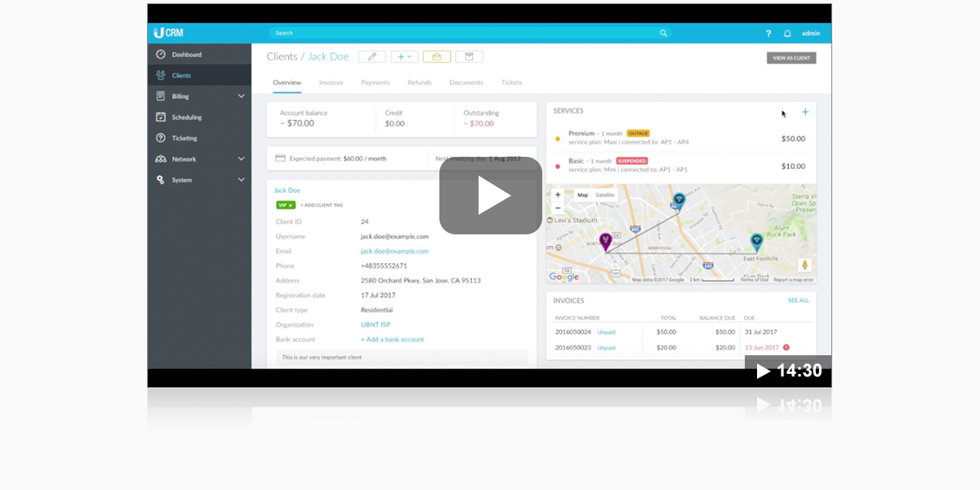The height and width of the screenshot is (490, 980).
Task: Switch to the Invoices tab
Action: 331,82
